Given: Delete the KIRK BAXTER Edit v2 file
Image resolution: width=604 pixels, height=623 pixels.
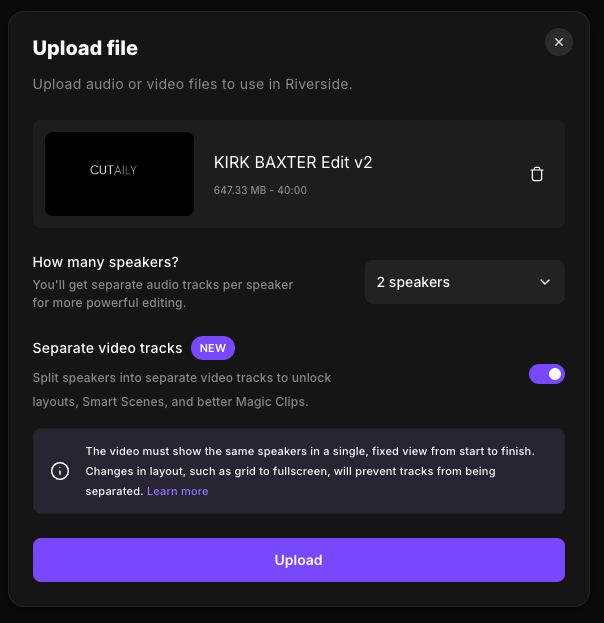Looking at the screenshot, I should click(x=537, y=174).
